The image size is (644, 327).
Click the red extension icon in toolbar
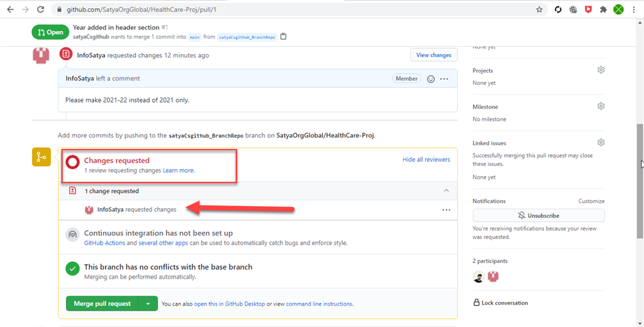click(x=588, y=9)
